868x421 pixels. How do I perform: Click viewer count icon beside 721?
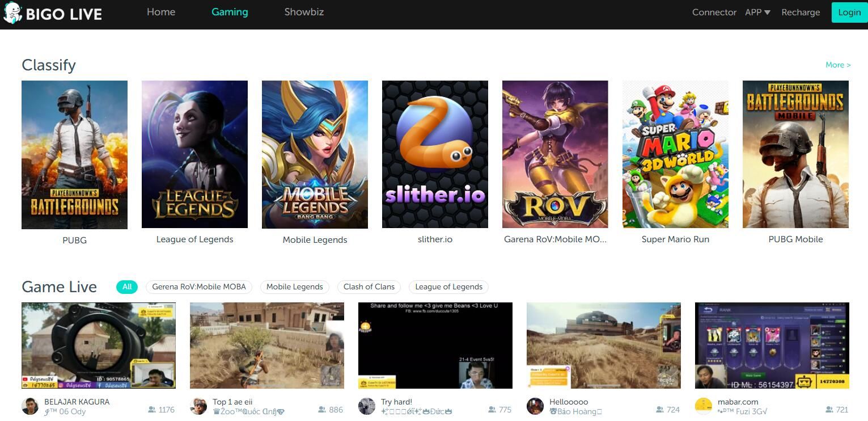(829, 410)
